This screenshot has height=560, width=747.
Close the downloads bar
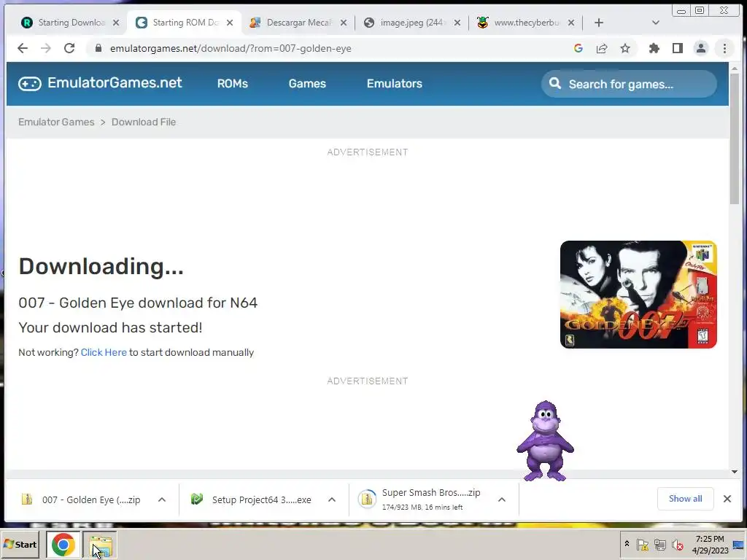727,499
